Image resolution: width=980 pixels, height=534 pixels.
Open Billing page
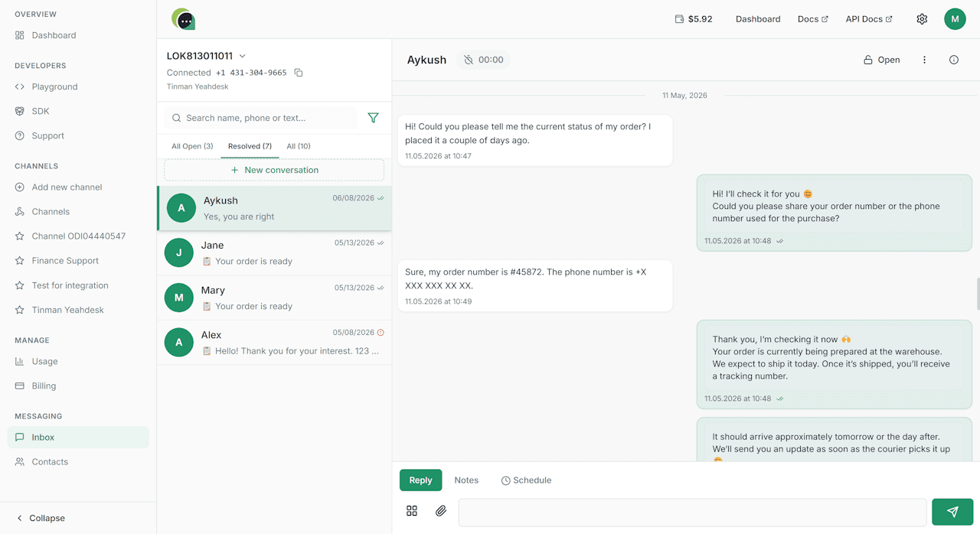tap(78, 386)
